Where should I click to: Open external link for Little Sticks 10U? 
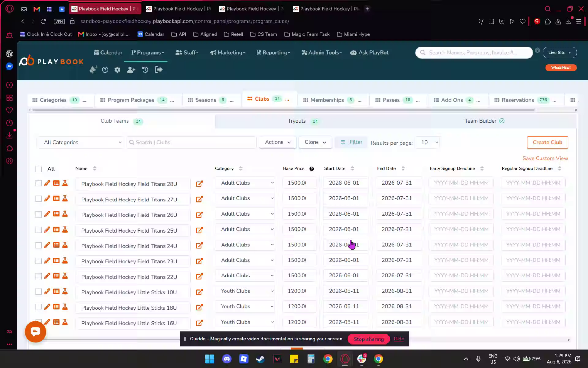coord(200,292)
